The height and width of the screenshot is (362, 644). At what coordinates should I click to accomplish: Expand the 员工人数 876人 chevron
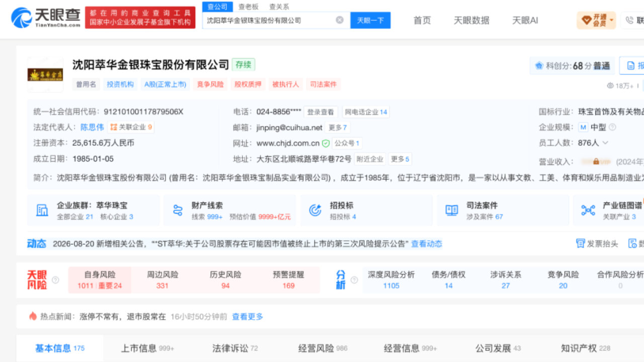tap(605, 143)
